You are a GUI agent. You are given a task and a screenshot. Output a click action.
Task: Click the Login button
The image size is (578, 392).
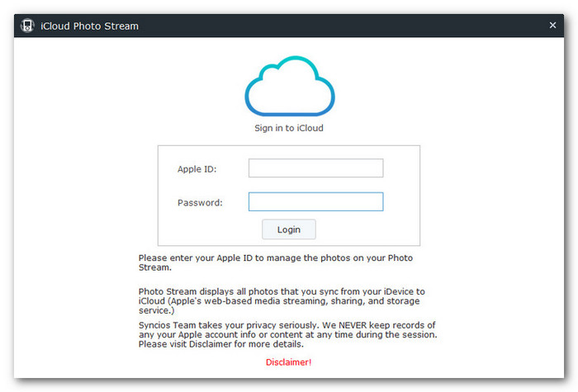point(289,229)
